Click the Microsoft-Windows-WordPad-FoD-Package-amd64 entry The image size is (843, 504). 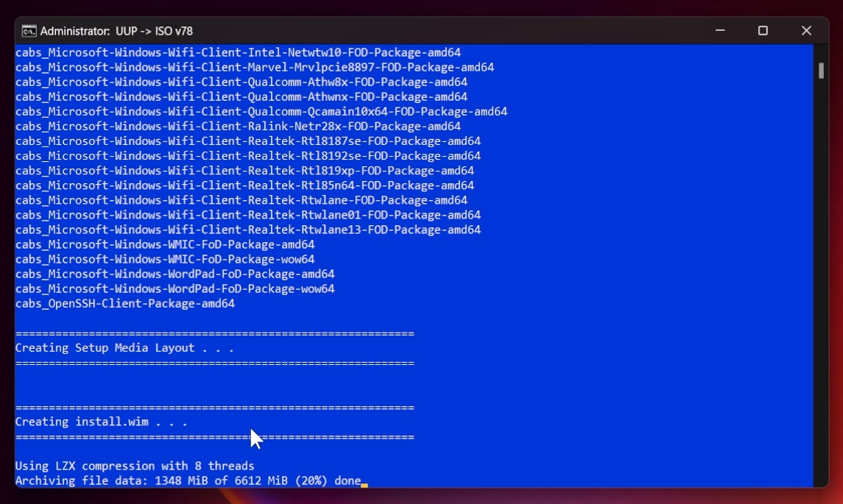174,274
